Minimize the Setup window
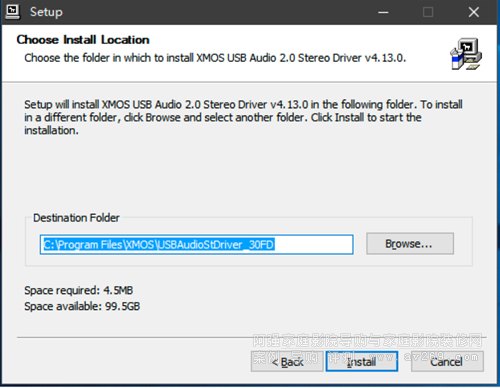 pyautogui.click(x=383, y=12)
